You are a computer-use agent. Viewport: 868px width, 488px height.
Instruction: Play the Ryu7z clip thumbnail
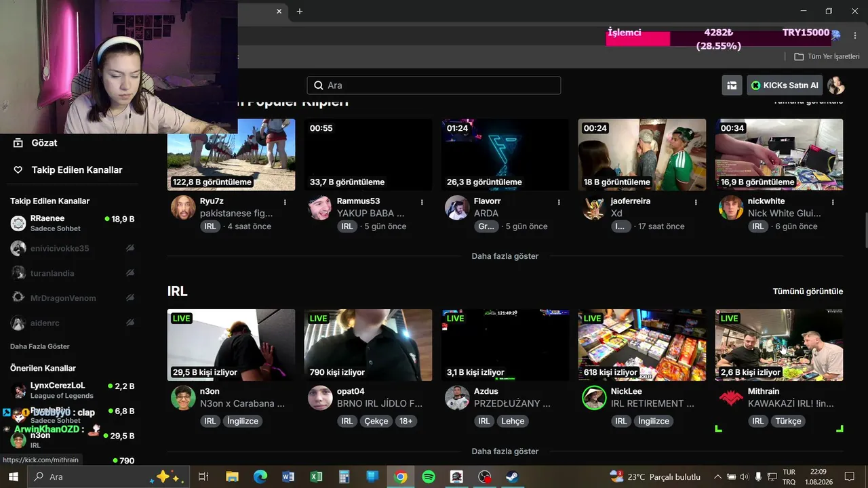coord(231,155)
